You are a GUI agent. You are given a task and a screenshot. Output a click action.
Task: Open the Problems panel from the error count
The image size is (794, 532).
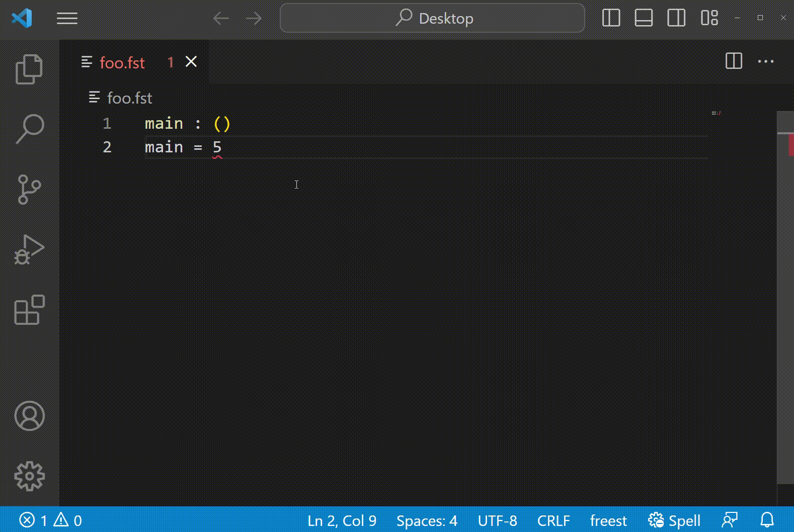pos(50,520)
